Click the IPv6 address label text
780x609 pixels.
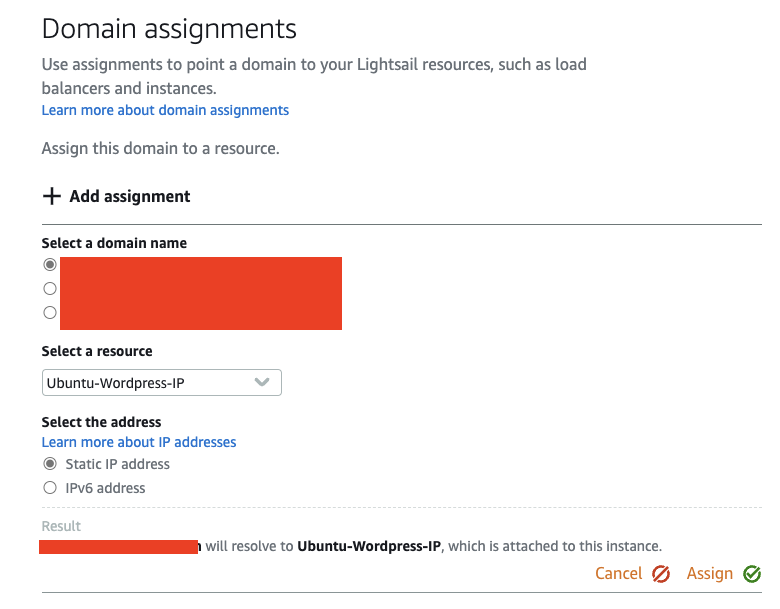coord(105,488)
